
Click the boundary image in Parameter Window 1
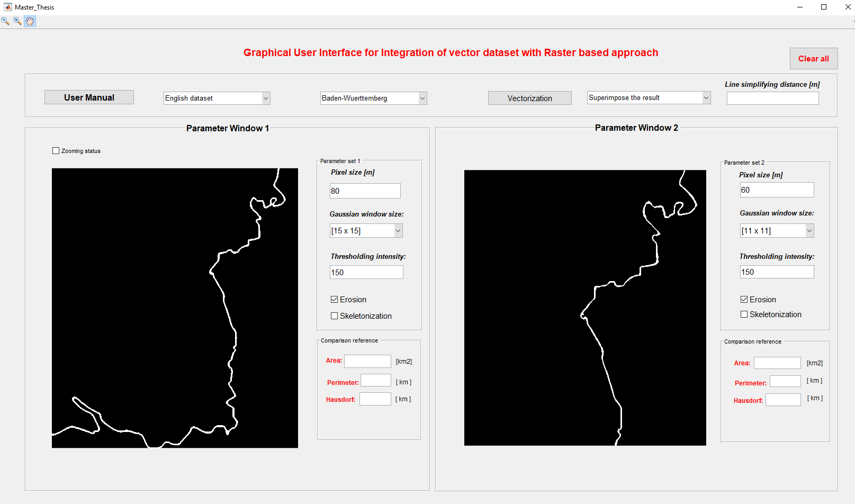tap(175, 308)
